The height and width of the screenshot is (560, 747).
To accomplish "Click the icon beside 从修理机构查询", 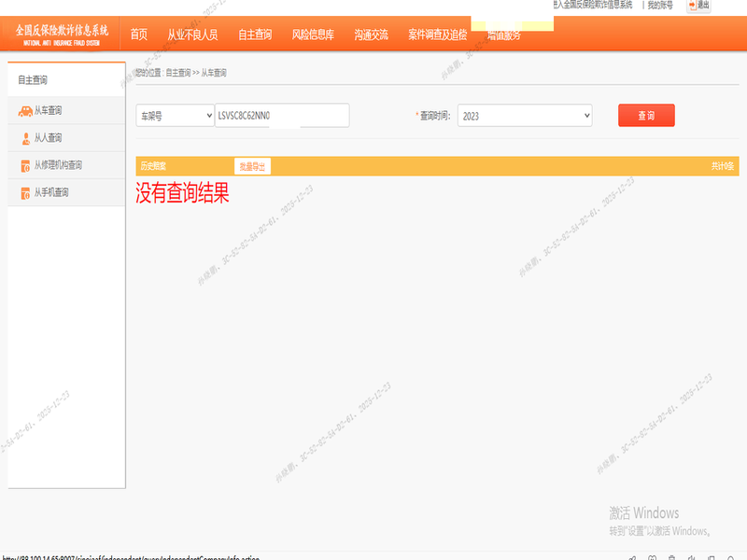I will pyautogui.click(x=25, y=165).
